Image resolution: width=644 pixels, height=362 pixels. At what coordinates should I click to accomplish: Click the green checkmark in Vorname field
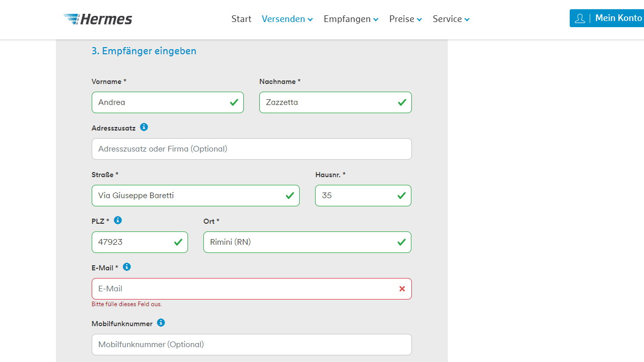tap(234, 102)
